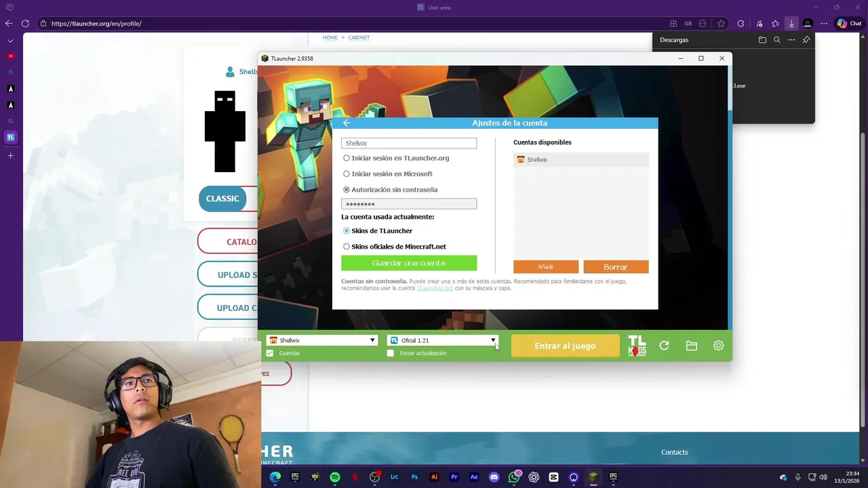
Task: Click the browser downloads toolbar icon
Action: pyautogui.click(x=791, y=24)
